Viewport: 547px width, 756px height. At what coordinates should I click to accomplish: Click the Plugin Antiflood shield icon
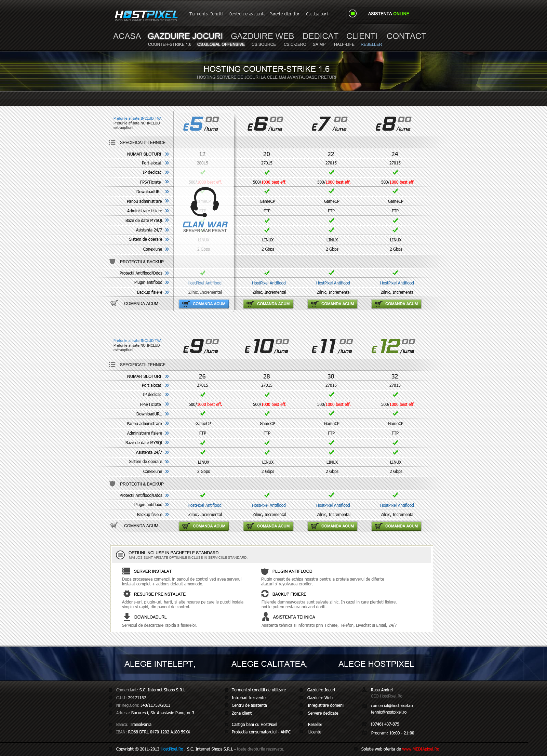click(x=265, y=571)
